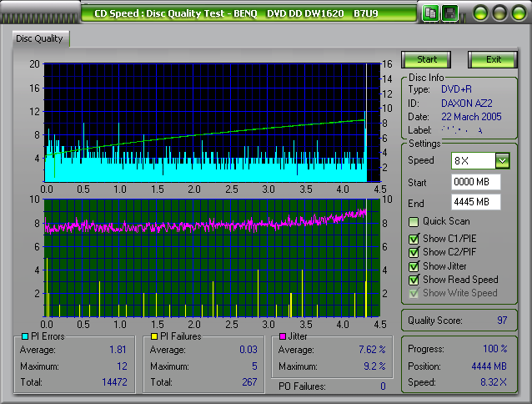Toggle the Show Jitter checkbox
Viewport: 532px width, 404px height.
[x=414, y=266]
